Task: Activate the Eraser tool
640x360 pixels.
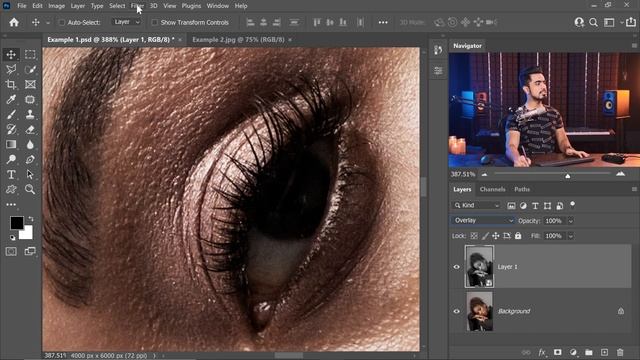Action: click(x=30, y=130)
